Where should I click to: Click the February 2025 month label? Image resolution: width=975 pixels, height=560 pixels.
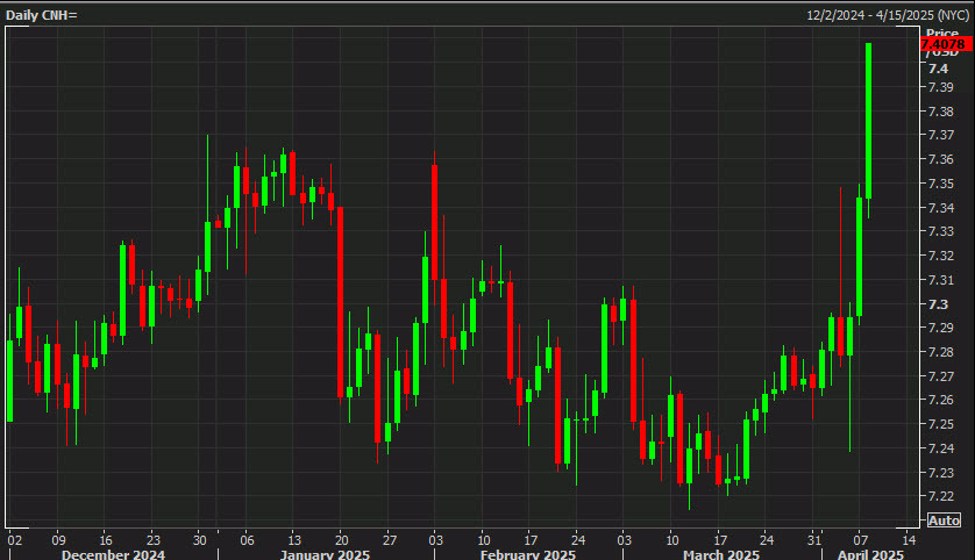[528, 554]
